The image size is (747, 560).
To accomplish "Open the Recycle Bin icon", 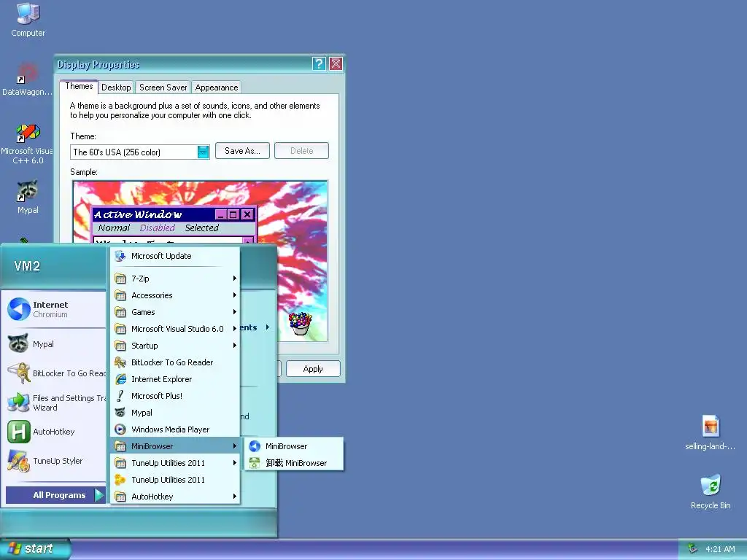I will [x=711, y=492].
